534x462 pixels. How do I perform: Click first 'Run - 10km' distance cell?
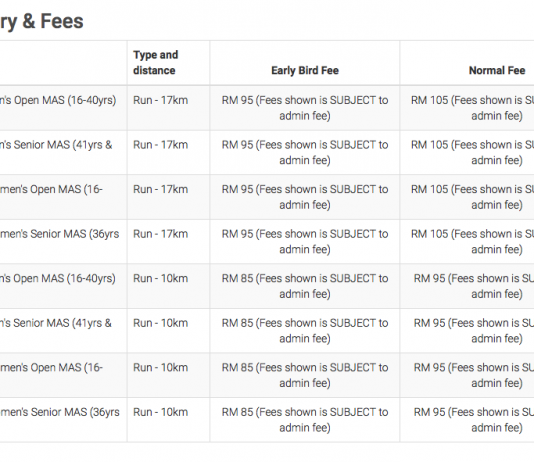(x=160, y=278)
